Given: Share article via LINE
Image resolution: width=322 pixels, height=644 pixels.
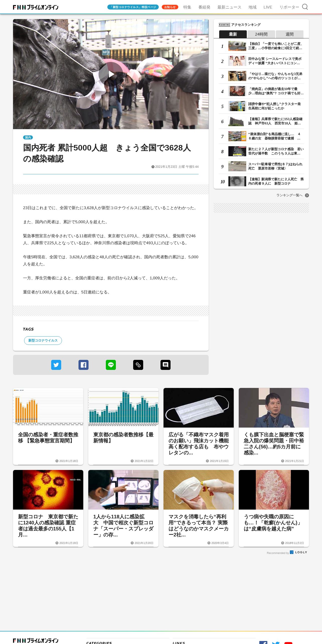Looking at the screenshot, I should click(x=111, y=365).
